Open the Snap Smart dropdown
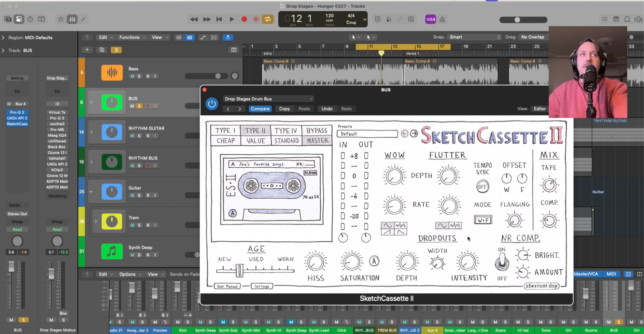The image size is (644, 334). [x=474, y=37]
